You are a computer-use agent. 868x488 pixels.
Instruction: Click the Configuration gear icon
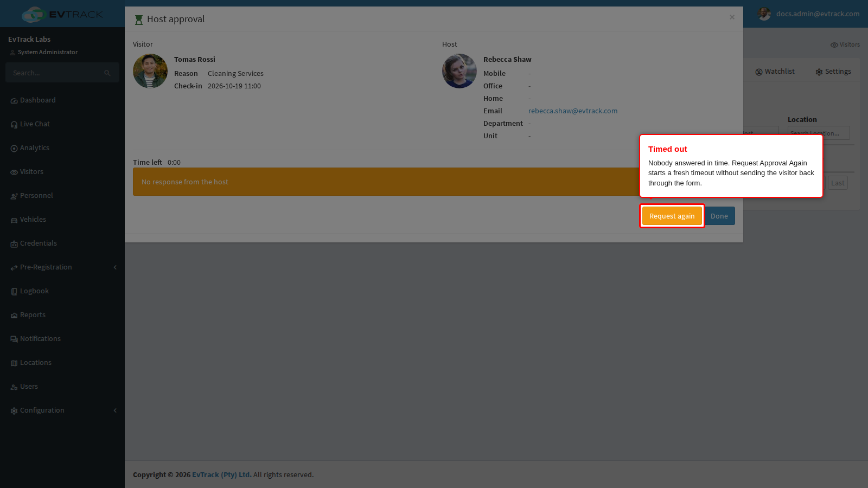point(14,411)
